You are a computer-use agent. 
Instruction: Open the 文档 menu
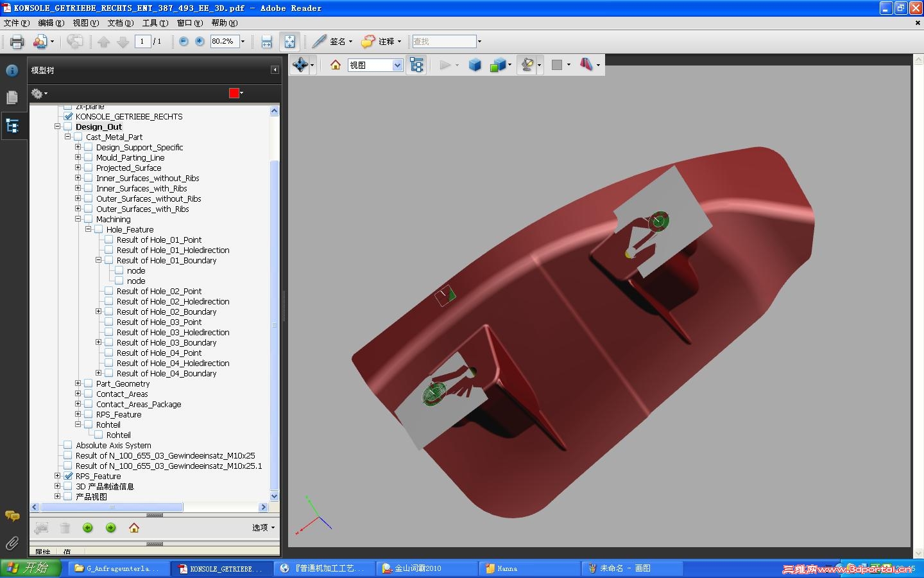(120, 23)
